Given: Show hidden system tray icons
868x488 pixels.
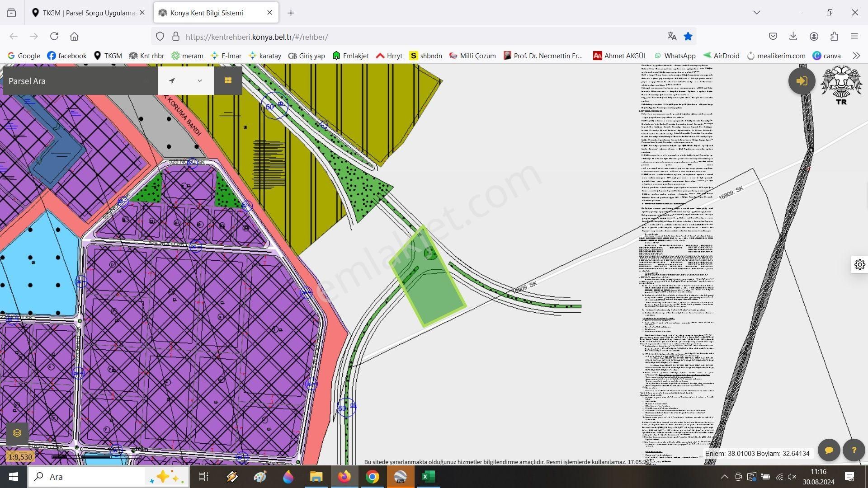Looking at the screenshot, I should point(724,477).
